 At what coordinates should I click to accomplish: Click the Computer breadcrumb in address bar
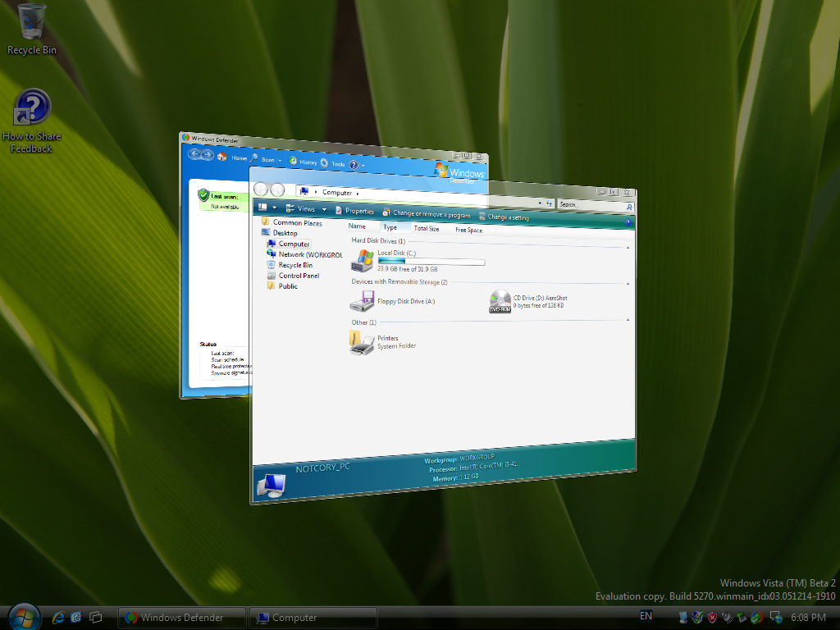pyautogui.click(x=337, y=192)
